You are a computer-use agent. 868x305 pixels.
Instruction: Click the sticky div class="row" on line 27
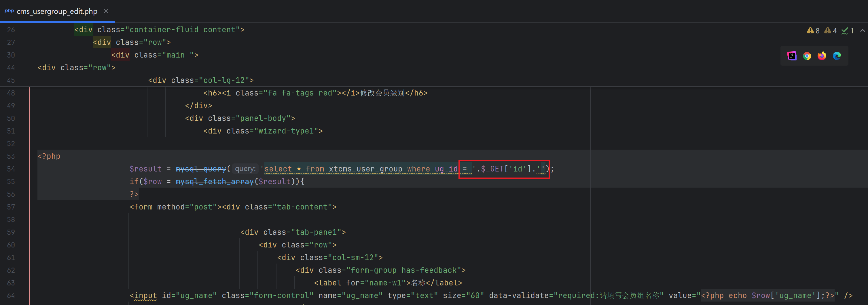132,42
